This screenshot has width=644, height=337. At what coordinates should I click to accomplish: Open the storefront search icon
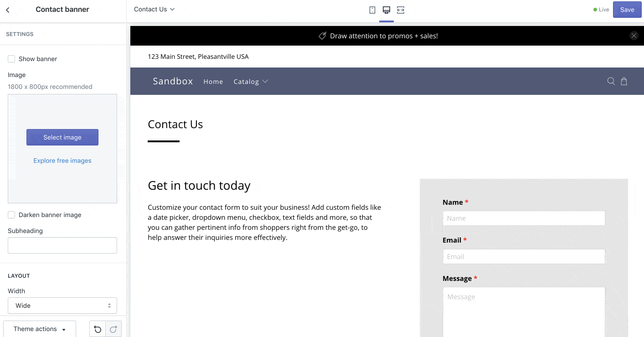[611, 81]
